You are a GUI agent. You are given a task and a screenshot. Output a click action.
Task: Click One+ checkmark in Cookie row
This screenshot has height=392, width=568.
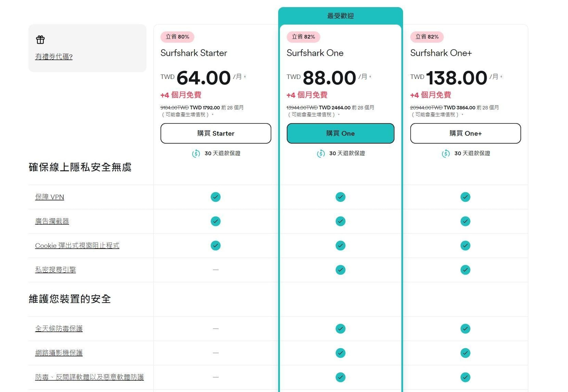(x=465, y=246)
